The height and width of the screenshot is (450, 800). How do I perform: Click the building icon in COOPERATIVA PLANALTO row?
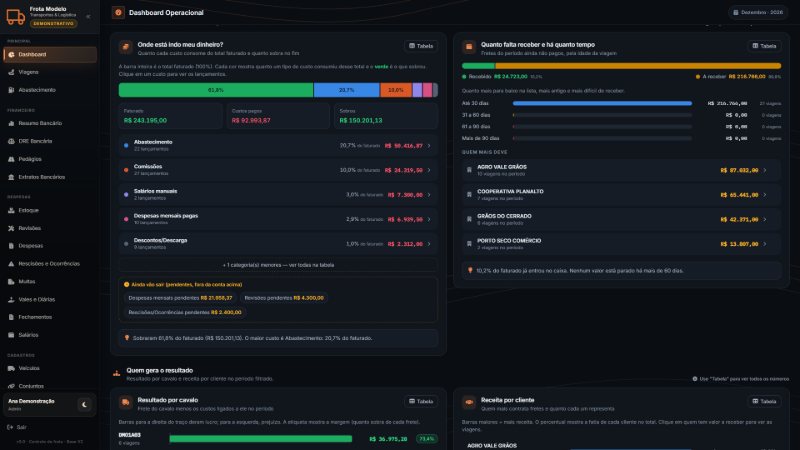(469, 195)
